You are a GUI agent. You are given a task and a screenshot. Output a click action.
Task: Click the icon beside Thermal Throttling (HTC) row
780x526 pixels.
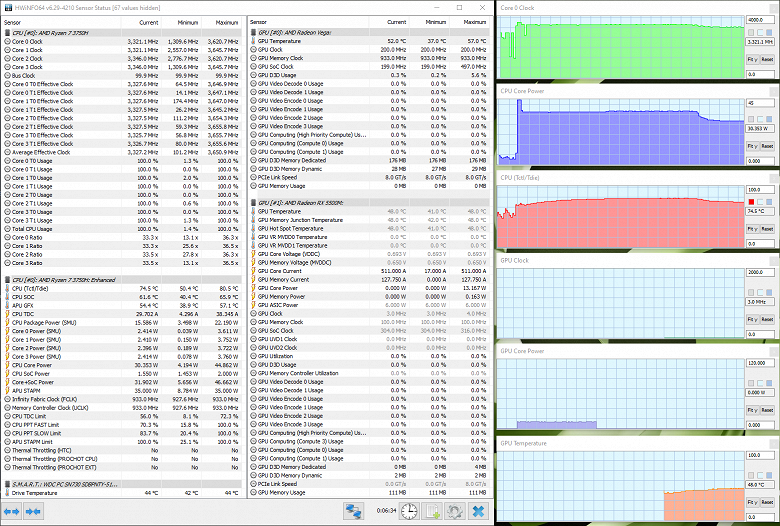point(7,450)
